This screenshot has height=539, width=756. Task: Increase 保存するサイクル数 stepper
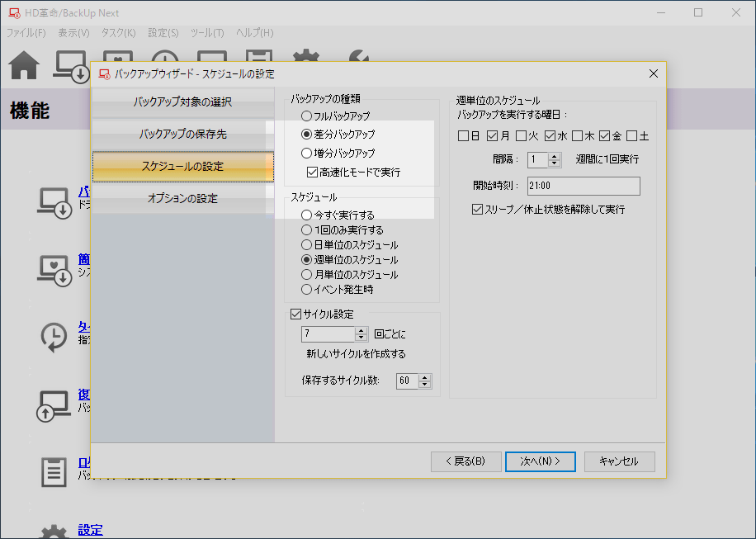(425, 377)
